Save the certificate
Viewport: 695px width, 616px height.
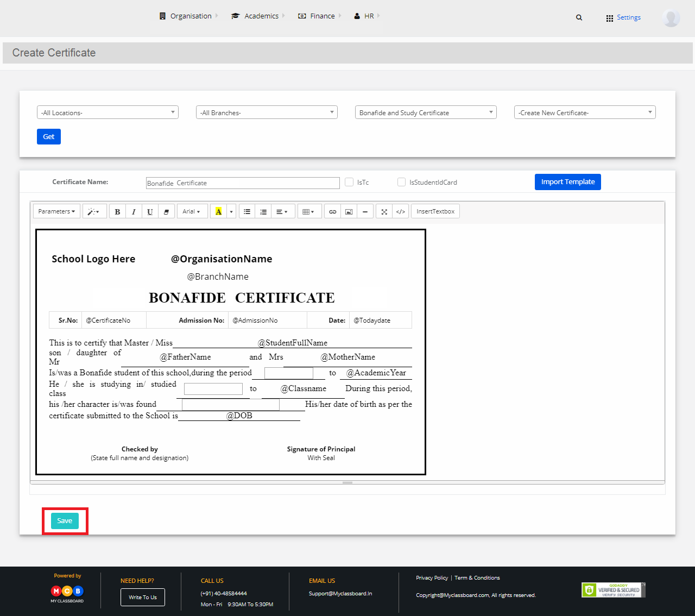(65, 521)
